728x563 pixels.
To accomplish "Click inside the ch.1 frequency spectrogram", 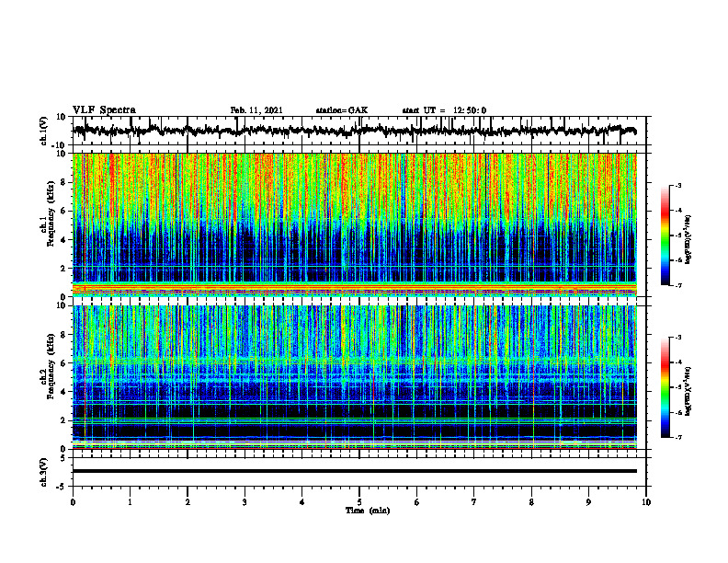I will tap(355, 224).
